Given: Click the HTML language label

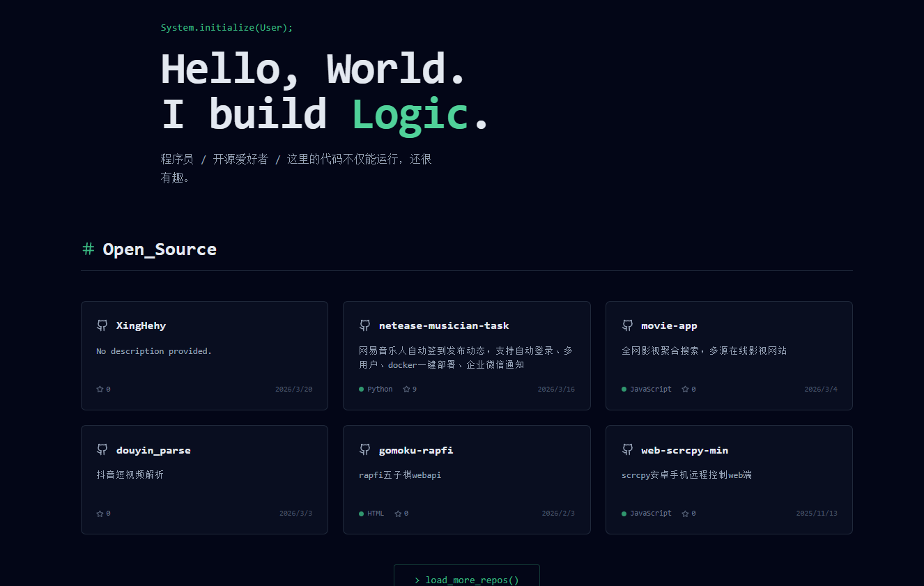Looking at the screenshot, I should click(x=376, y=514).
